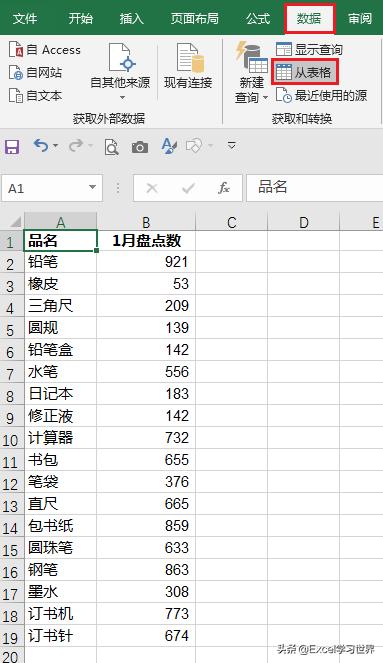Open the Redo history dropdown arrow
This screenshot has height=663, width=383.
coord(90,146)
